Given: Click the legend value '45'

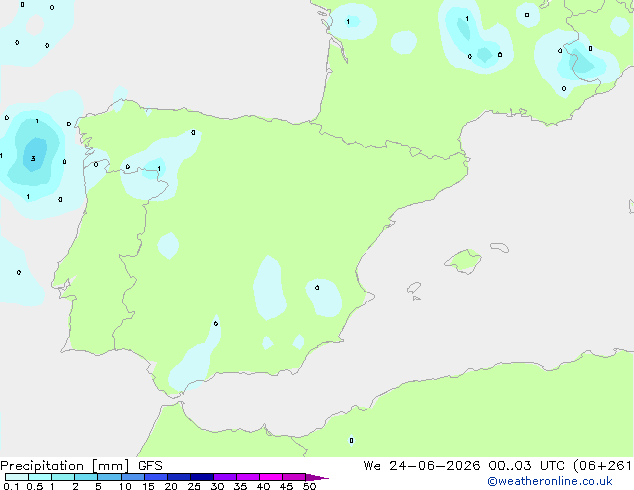Looking at the screenshot, I should (286, 486).
